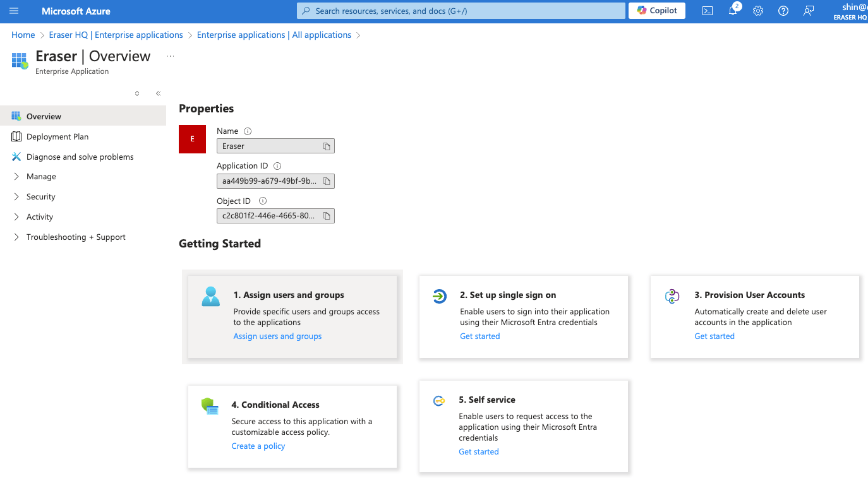Click Create a policy link
Screen dimensions: 868x481
pos(258,446)
